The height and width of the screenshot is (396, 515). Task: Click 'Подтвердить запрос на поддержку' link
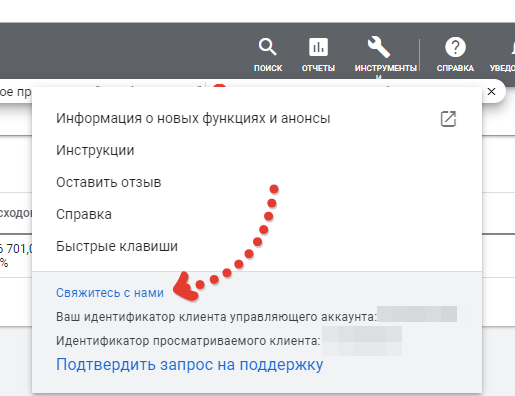pos(189,364)
